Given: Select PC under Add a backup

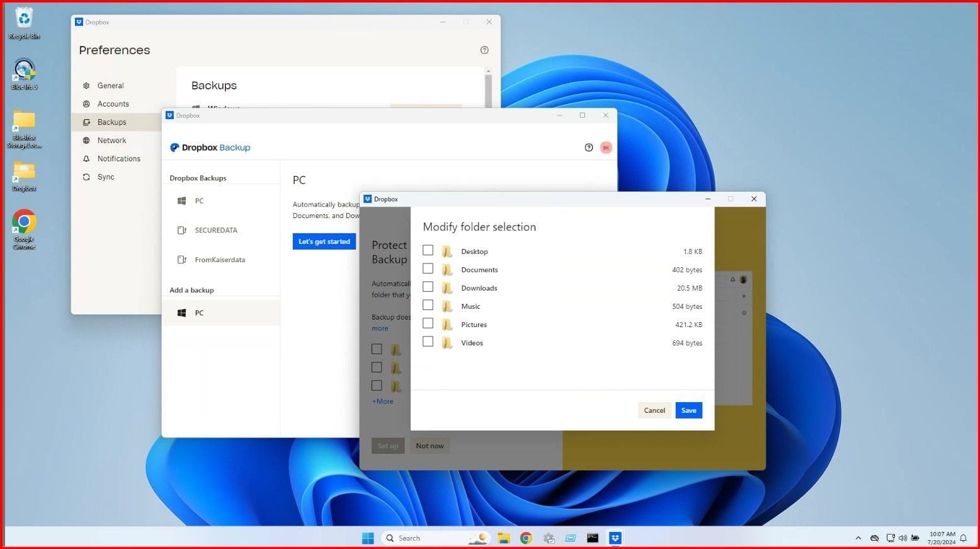Looking at the screenshot, I should pyautogui.click(x=221, y=313).
